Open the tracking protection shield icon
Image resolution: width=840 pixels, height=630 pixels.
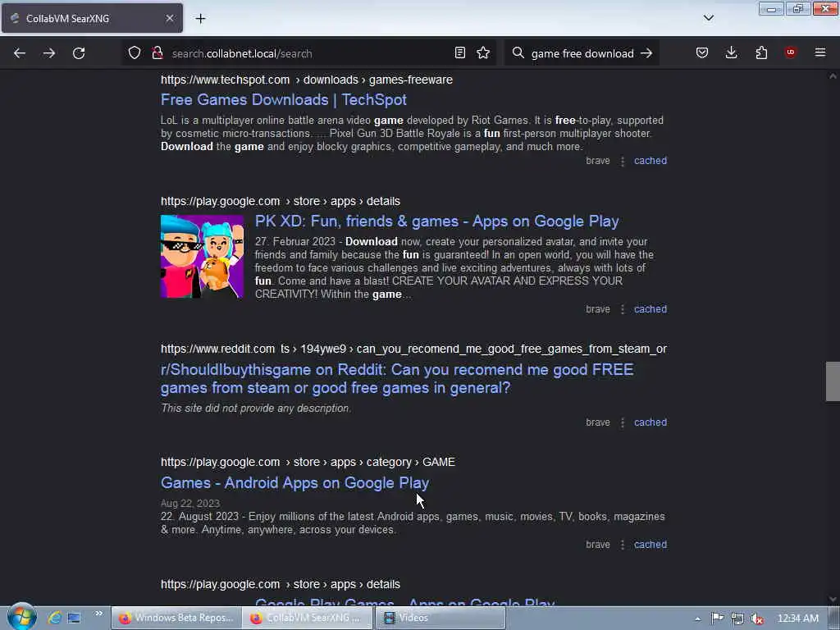point(135,52)
